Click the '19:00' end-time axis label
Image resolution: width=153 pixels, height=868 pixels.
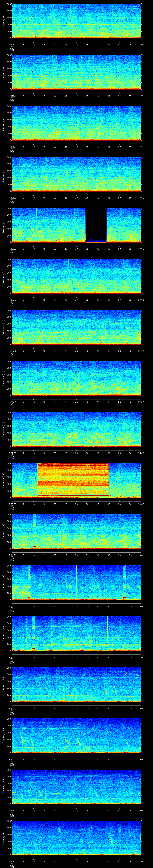[x=141, y=249]
